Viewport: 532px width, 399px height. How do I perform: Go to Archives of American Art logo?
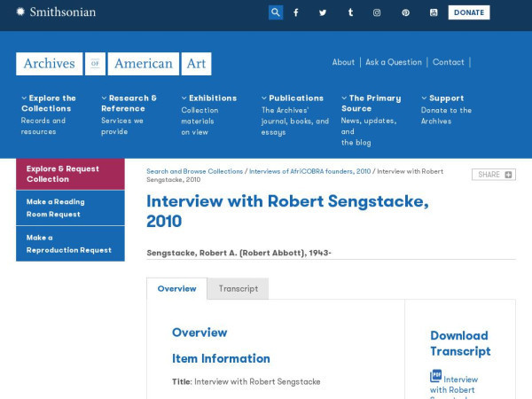[113, 64]
